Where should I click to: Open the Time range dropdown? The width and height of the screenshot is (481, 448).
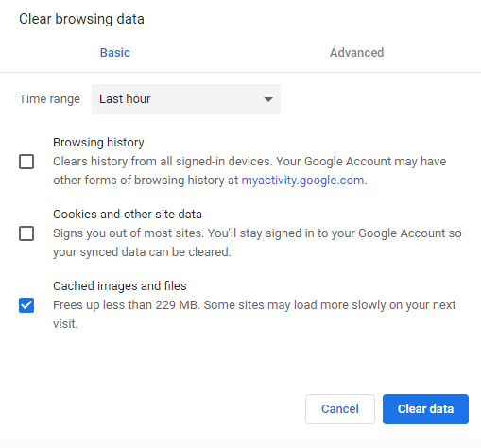coord(186,99)
